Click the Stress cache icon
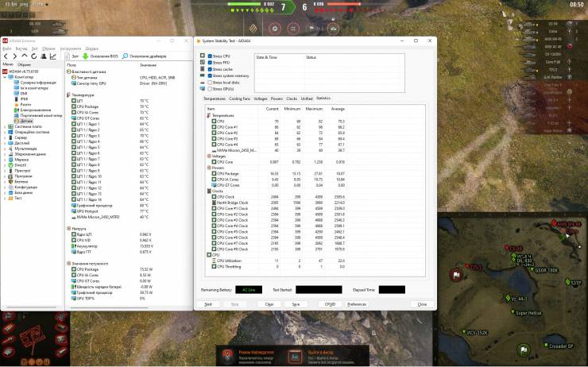 click(203, 69)
